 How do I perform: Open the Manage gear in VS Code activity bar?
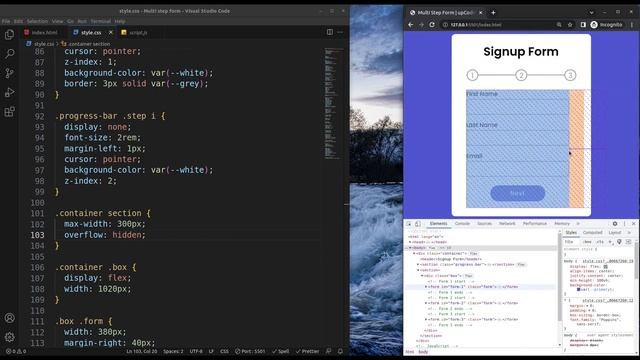click(9, 337)
